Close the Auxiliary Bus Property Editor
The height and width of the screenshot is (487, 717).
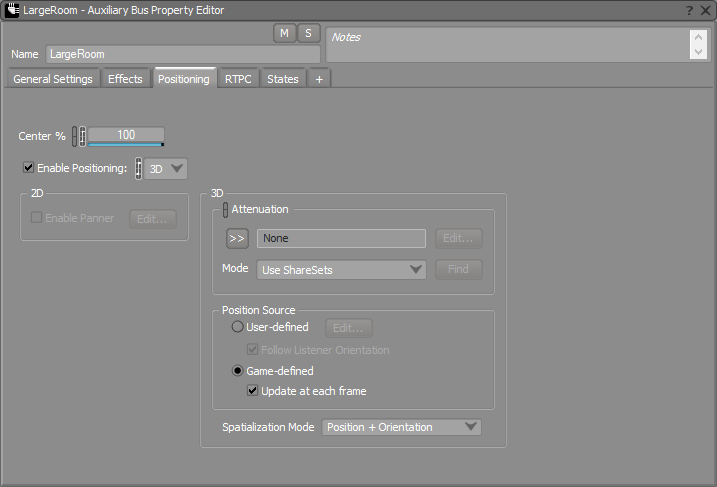pyautogui.click(x=706, y=10)
